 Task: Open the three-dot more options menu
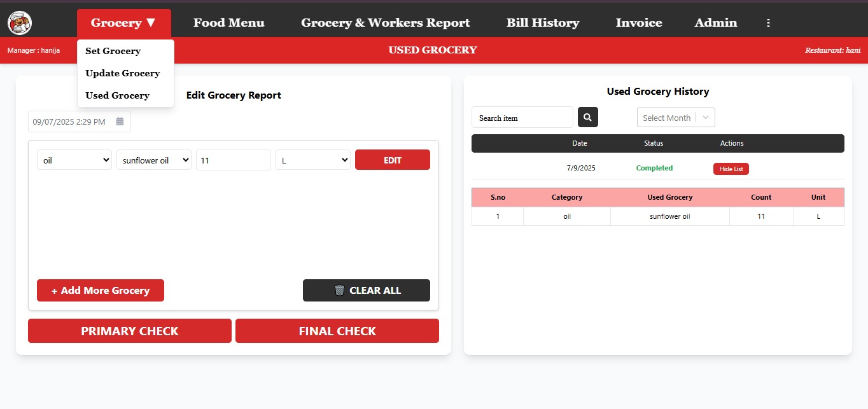pyautogui.click(x=768, y=23)
